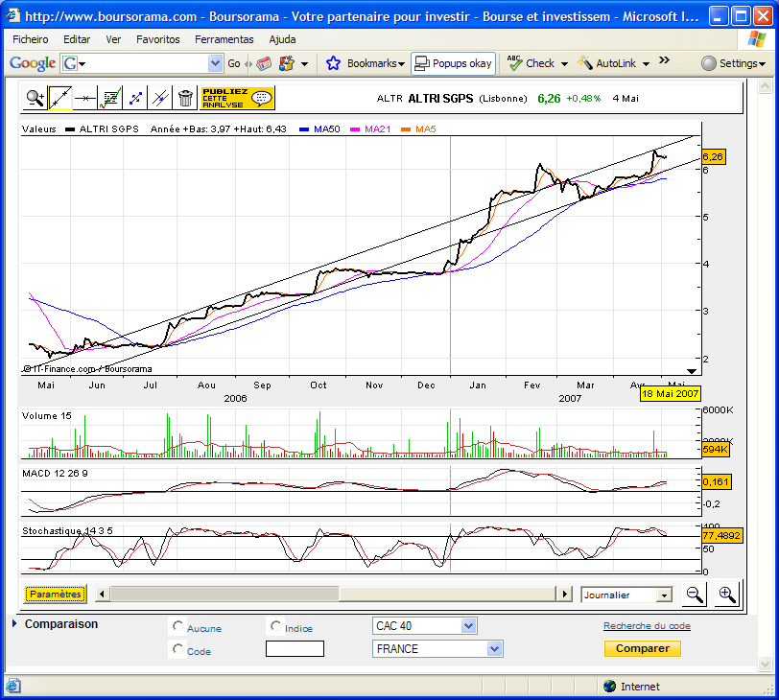Screen dimensions: 779x700
Task: Open the arrow beside the cube icon
Action: [x=304, y=64]
